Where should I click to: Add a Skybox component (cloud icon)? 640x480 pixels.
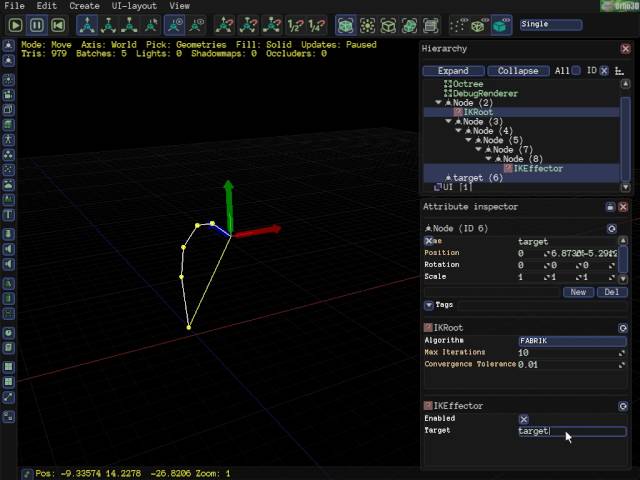click(9, 184)
